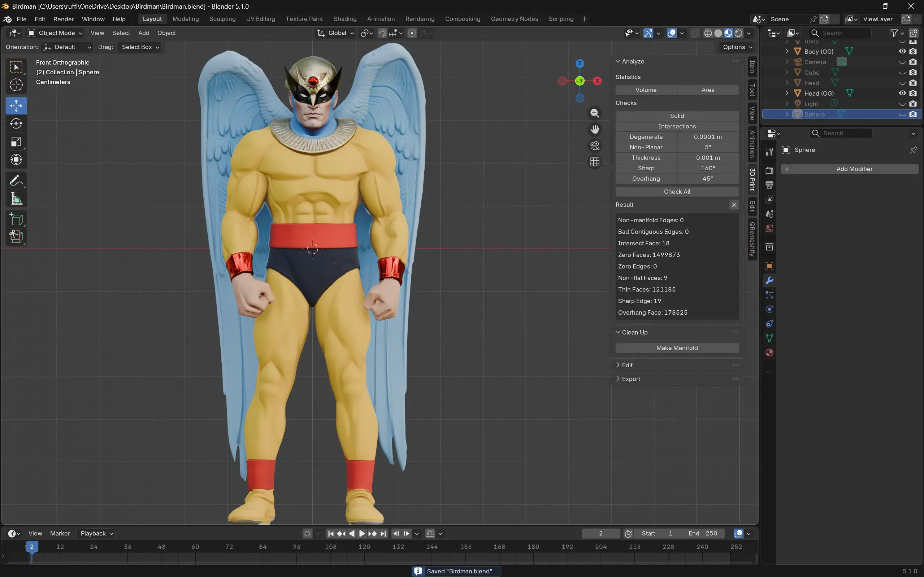The width and height of the screenshot is (924, 577).
Task: Open the Geometry Nodes workspace tab
Action: point(514,19)
